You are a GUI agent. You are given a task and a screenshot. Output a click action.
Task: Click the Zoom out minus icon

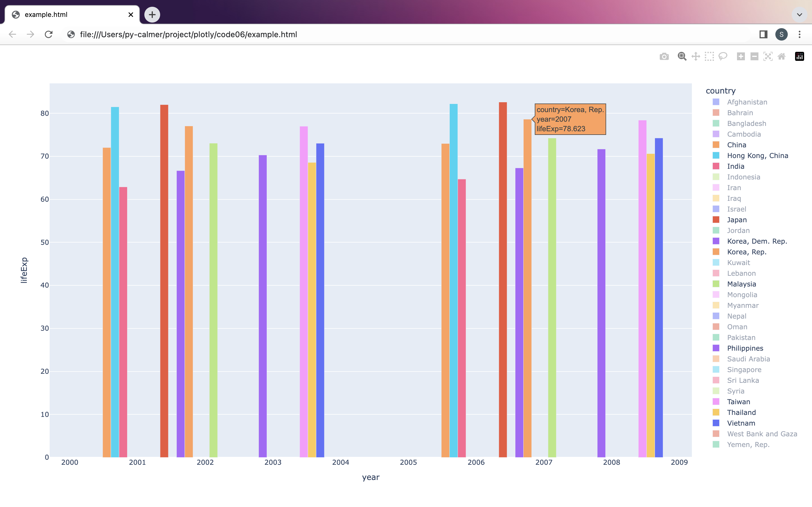click(754, 56)
